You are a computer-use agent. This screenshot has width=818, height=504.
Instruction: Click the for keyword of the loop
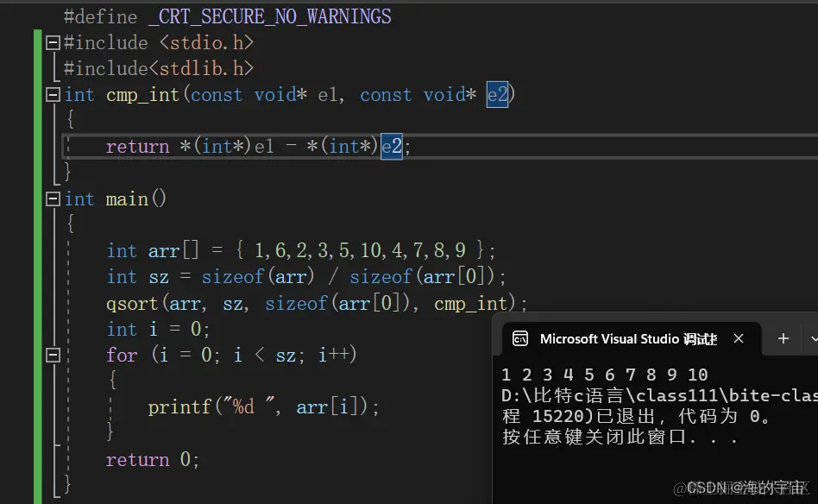click(122, 356)
